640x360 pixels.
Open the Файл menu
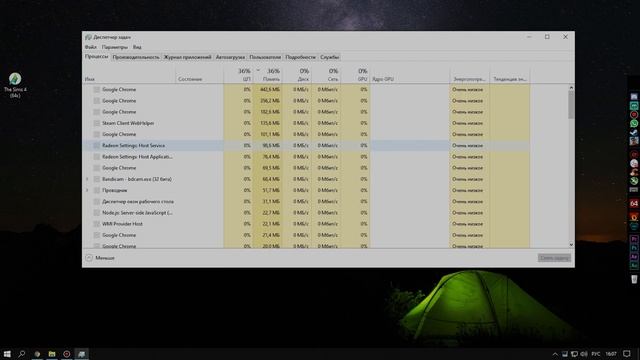click(91, 47)
